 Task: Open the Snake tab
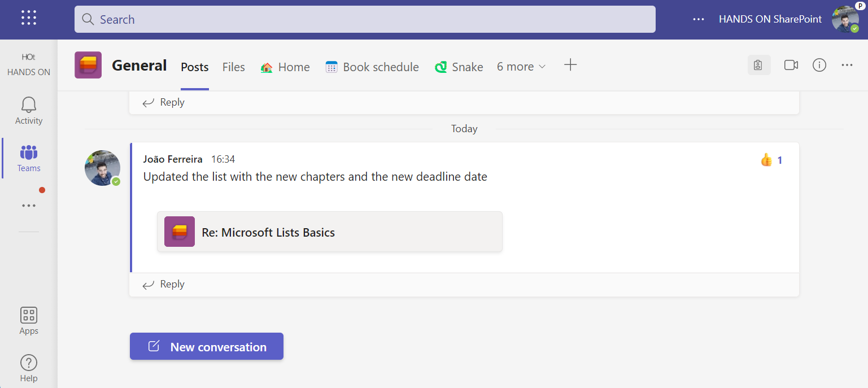[459, 67]
